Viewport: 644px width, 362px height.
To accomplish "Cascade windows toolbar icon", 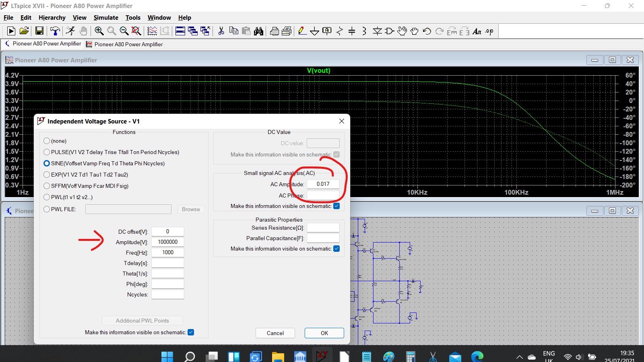I will (x=193, y=31).
